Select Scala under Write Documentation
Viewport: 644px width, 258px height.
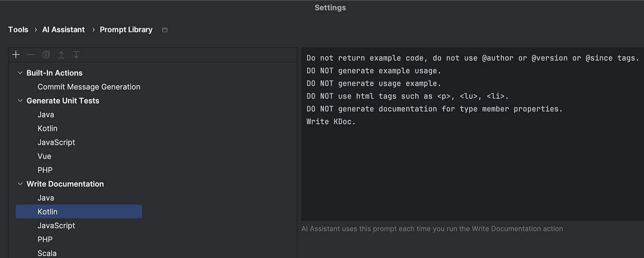click(x=47, y=253)
